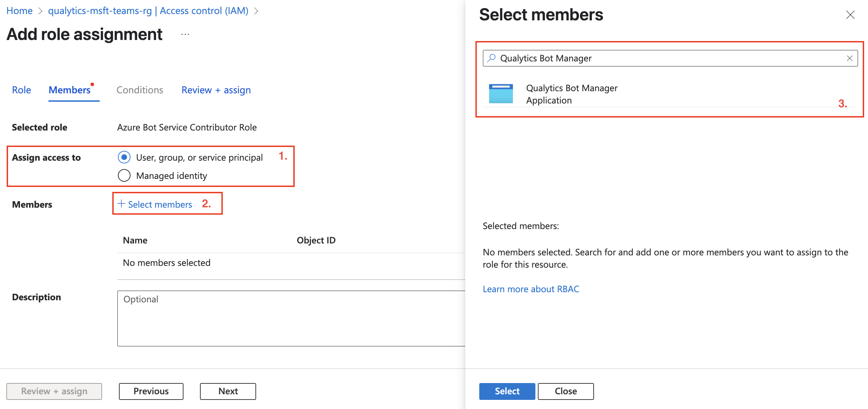Click the Previous button
868x409 pixels.
pos(151,391)
